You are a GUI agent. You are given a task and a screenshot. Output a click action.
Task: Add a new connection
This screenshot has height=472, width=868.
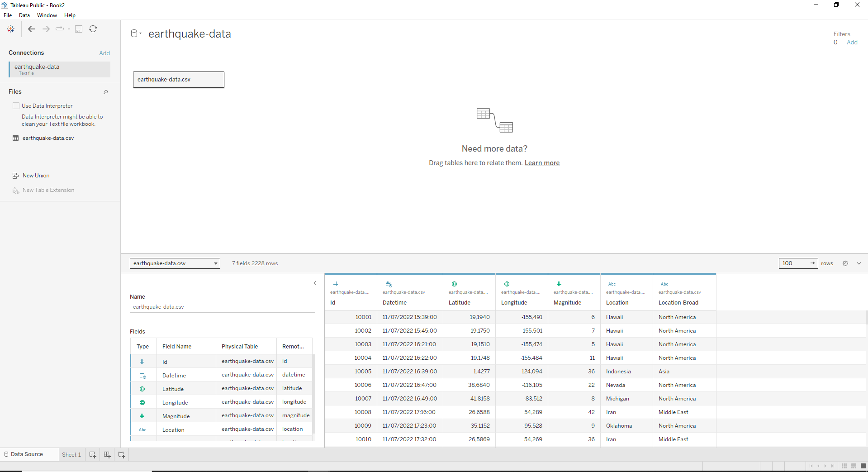click(104, 53)
